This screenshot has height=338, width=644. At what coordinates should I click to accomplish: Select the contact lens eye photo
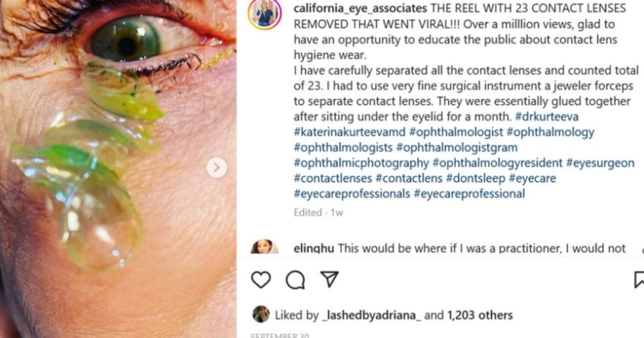point(118,169)
